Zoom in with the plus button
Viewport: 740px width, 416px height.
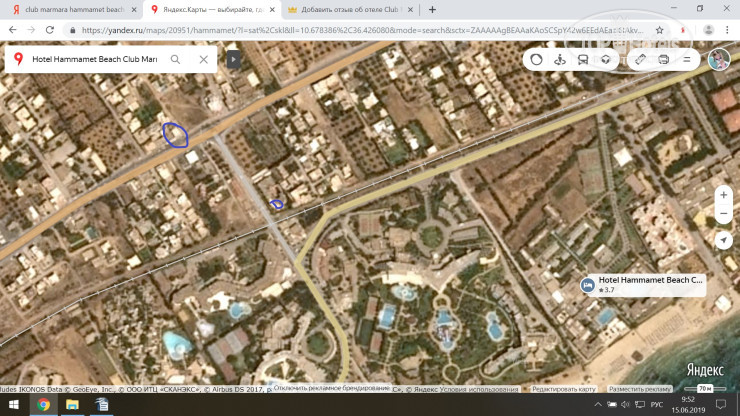coord(723,194)
